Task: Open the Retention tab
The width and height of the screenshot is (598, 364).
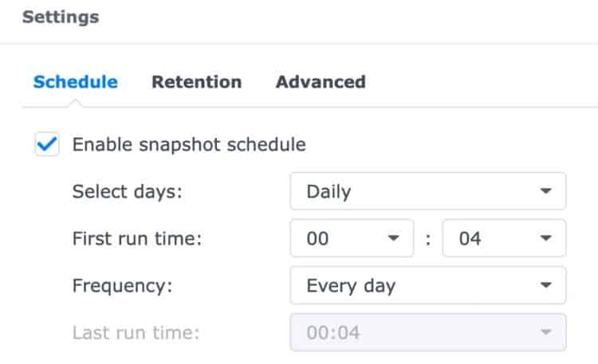Action: point(196,81)
